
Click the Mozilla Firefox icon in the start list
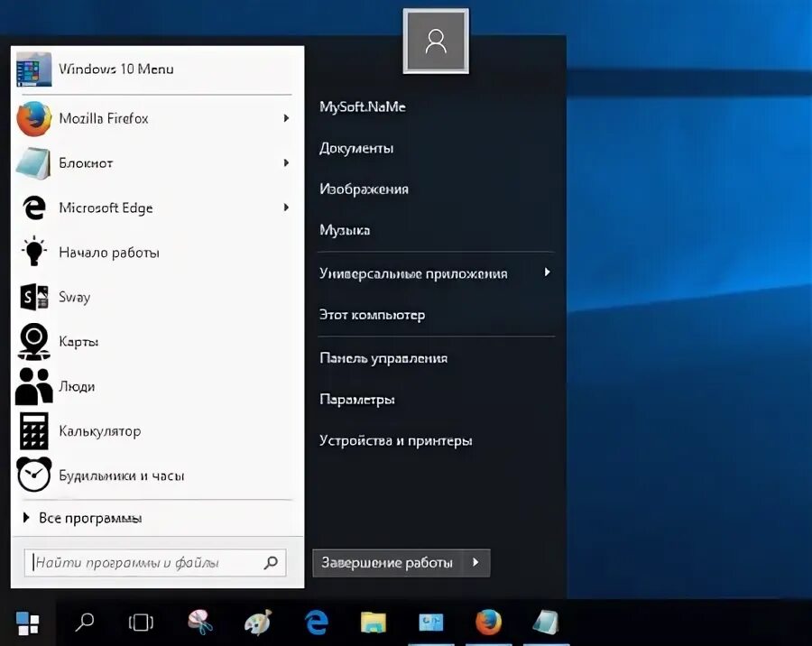pyautogui.click(x=34, y=118)
